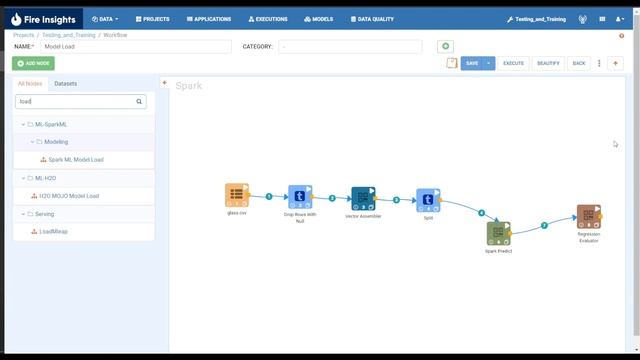Collapse the Modeling subfolder
The width and height of the screenshot is (640, 360).
tap(32, 142)
